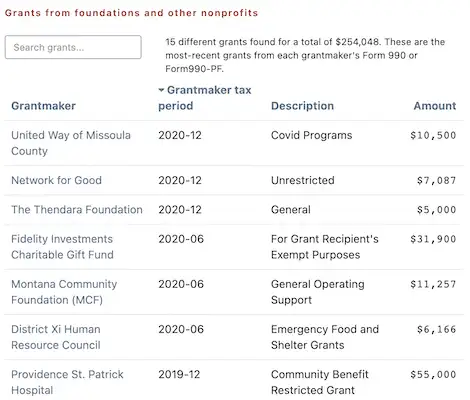470x400 pixels.
Task: Click the sort arrow beside Grantmaker tax period
Action: click(x=161, y=90)
